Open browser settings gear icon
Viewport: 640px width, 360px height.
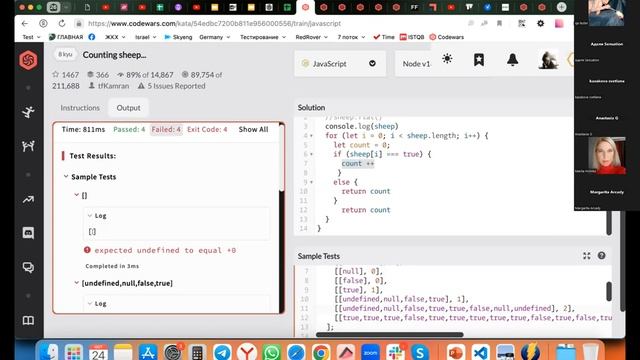coord(540,24)
